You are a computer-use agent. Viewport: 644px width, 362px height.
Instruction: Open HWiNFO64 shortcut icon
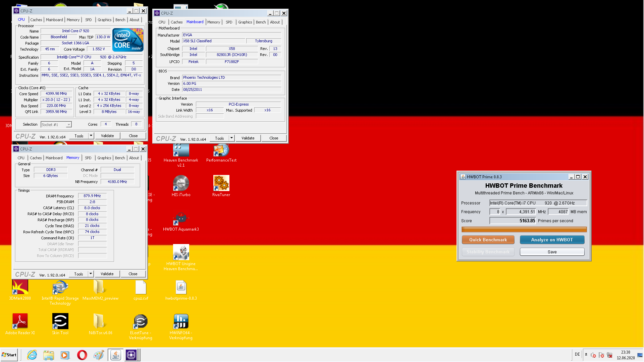click(181, 327)
